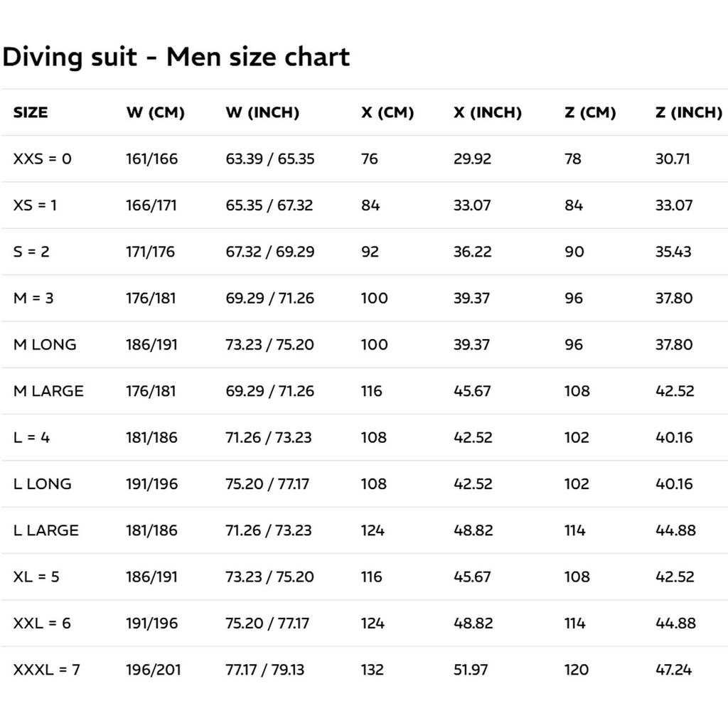
Task: Click the Z (CM) column header
Action: [590, 112]
